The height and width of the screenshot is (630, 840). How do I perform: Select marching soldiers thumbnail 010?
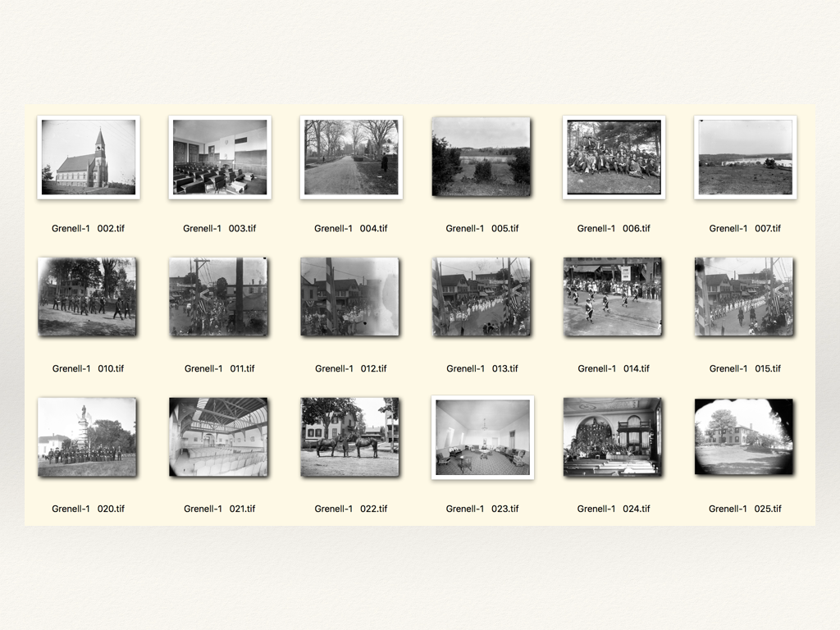tap(87, 297)
